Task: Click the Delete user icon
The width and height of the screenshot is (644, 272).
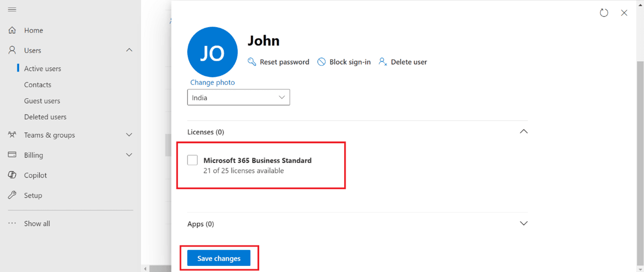Action: [383, 61]
